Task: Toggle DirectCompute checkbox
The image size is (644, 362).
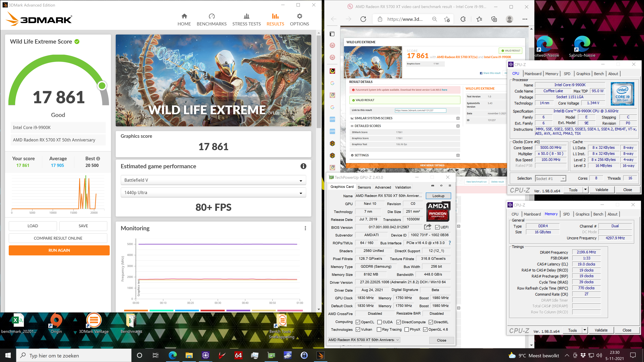Action: point(399,322)
